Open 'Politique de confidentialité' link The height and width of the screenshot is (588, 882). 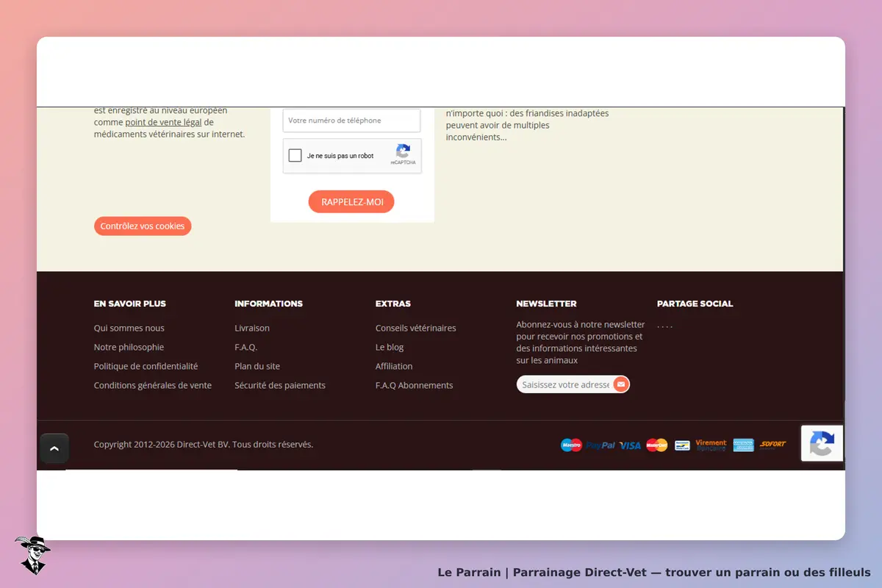pyautogui.click(x=146, y=366)
